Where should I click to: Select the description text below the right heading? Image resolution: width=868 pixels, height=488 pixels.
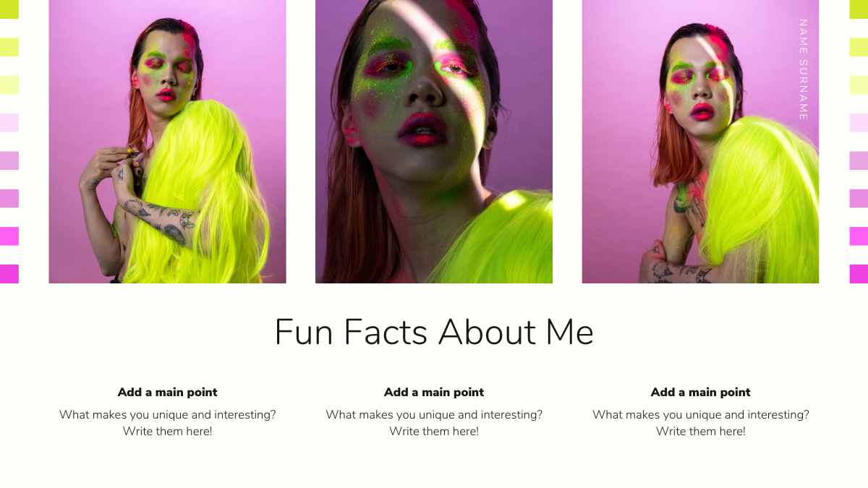pos(700,423)
